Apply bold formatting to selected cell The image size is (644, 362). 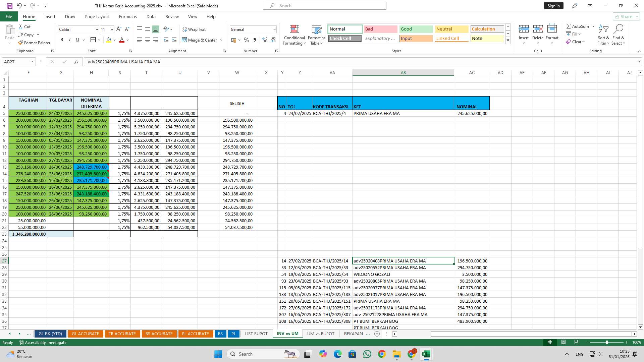pos(62,40)
